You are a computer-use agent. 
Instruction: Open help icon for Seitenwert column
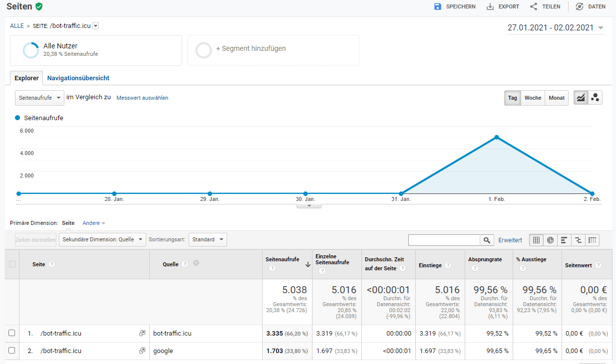click(598, 265)
